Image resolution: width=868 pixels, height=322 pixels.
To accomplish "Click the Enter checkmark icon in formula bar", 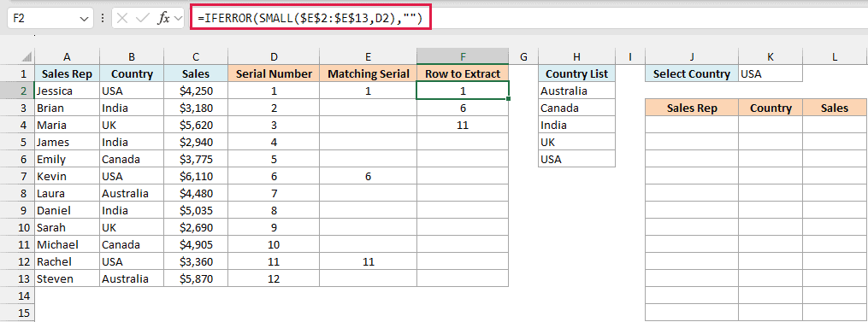I will click(x=143, y=18).
